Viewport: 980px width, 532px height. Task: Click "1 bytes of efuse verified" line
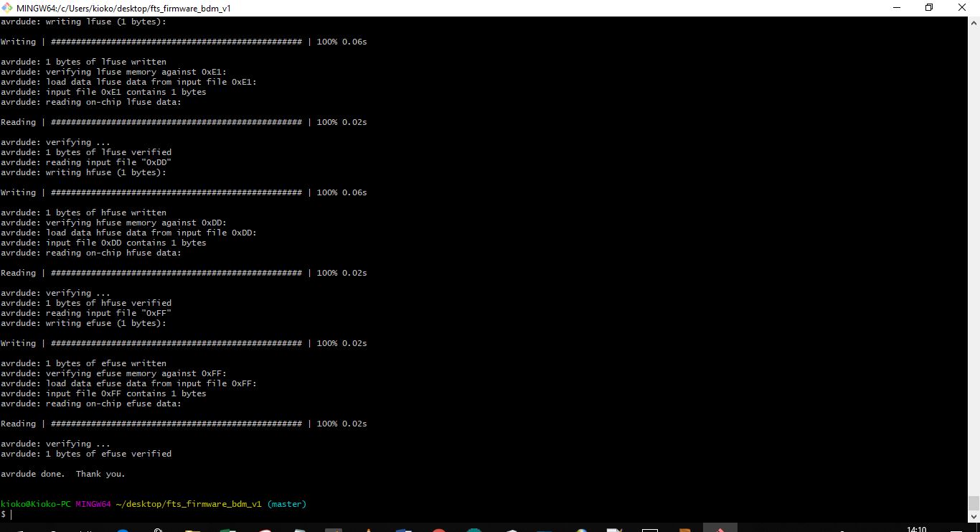pos(86,454)
